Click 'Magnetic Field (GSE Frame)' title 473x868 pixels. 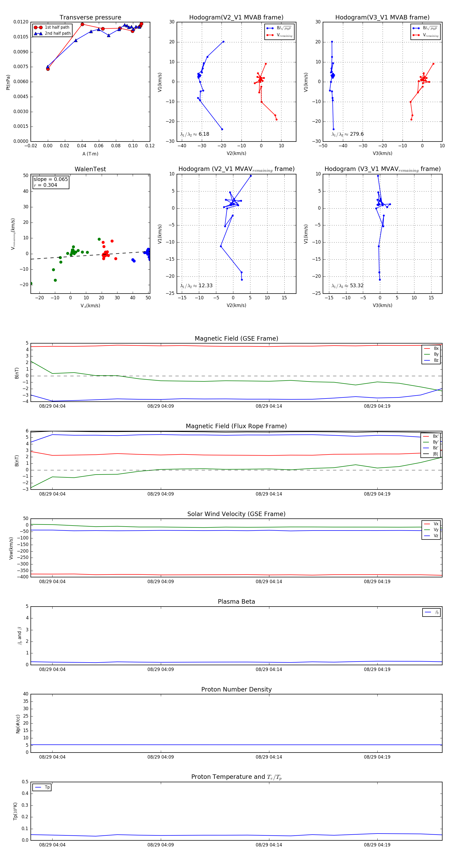pos(236,338)
